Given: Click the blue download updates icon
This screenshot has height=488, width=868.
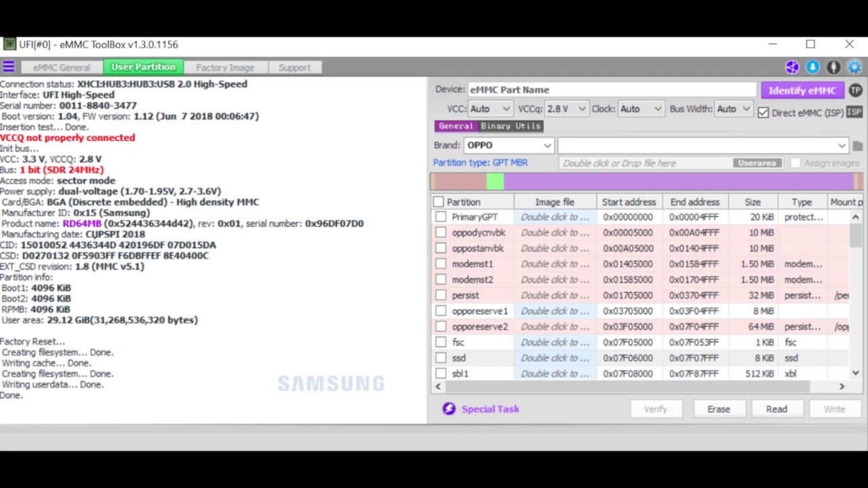Looking at the screenshot, I should pos(812,67).
